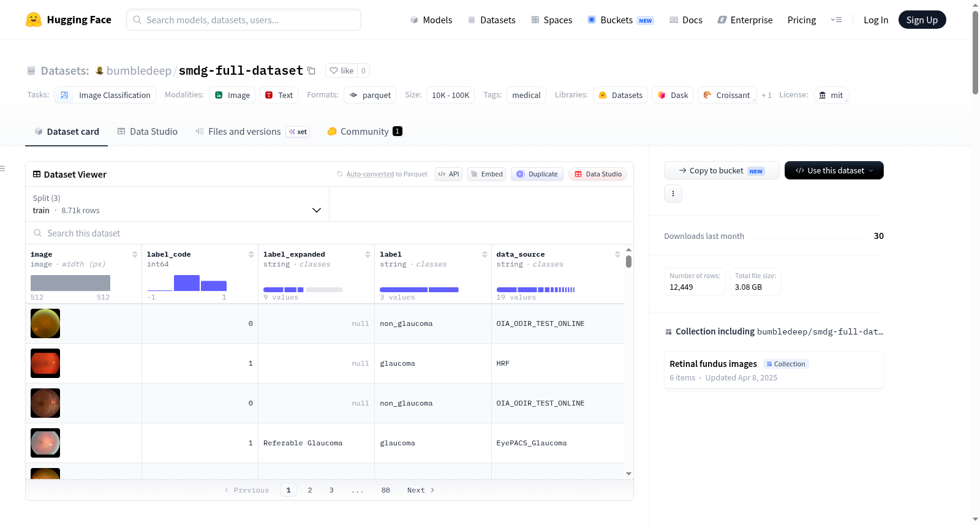Image resolution: width=980 pixels, height=525 pixels.
Task: Click the label_code histogram tallest bar
Action: tap(187, 283)
